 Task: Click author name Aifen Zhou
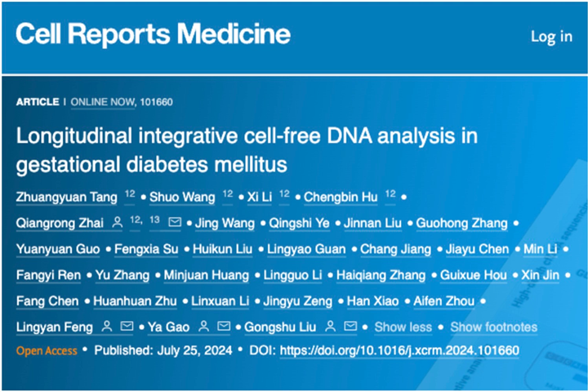point(444,301)
